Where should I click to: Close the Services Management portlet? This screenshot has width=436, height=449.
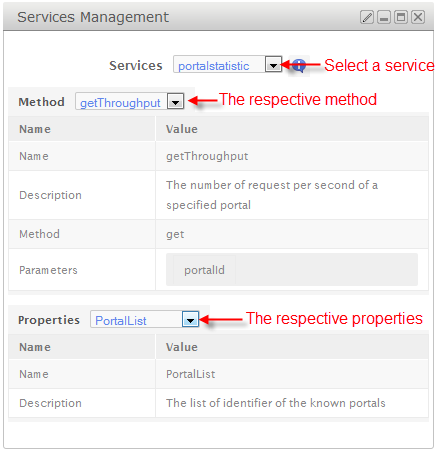tap(418, 17)
